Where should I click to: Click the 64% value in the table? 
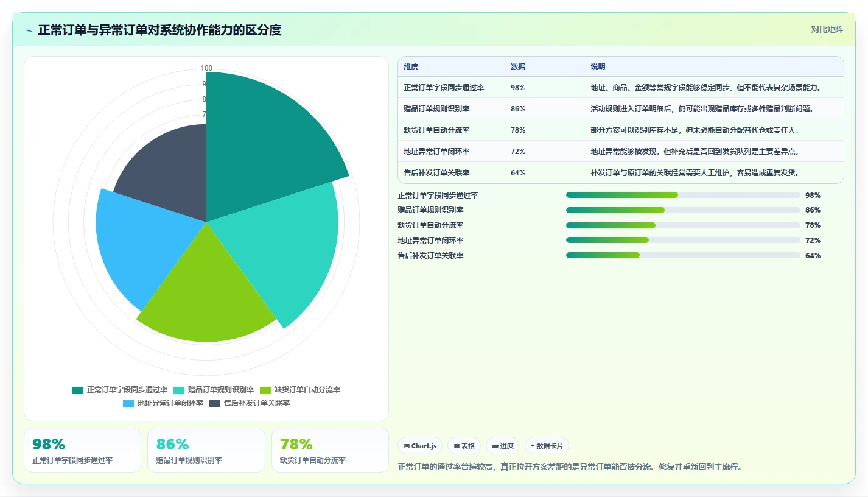[x=518, y=173]
